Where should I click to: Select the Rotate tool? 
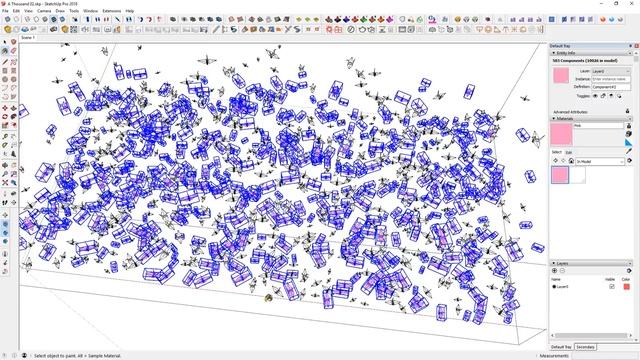pyautogui.click(x=5, y=117)
